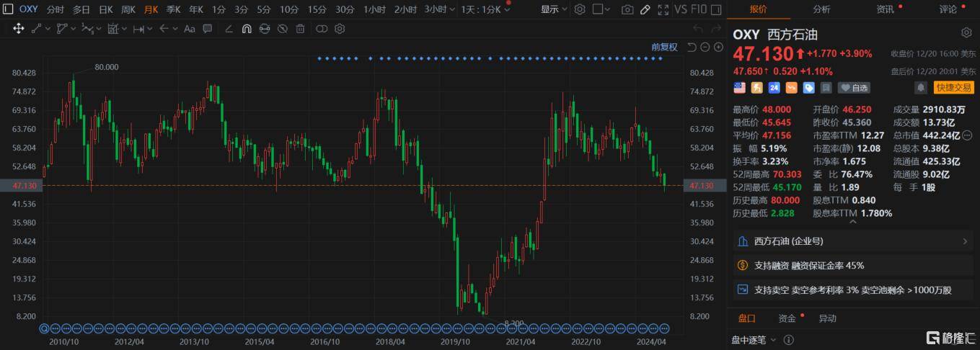Select the 分时 intraday view

coord(55,9)
